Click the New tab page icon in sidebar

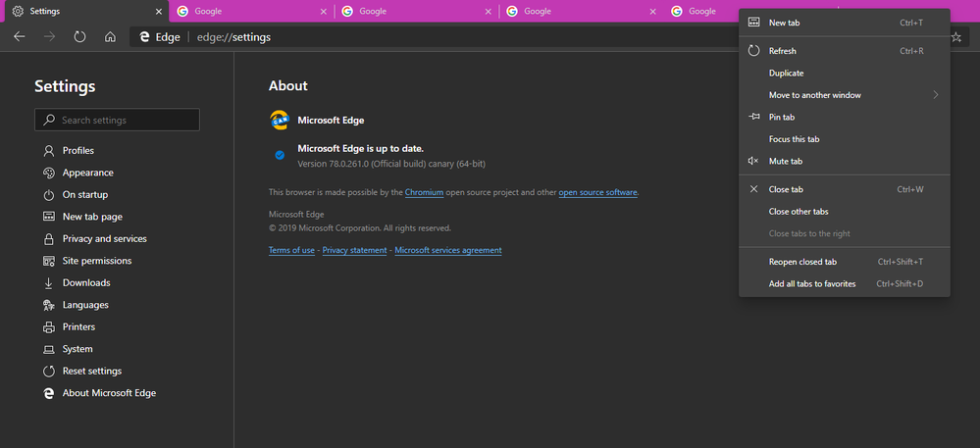[x=49, y=217]
